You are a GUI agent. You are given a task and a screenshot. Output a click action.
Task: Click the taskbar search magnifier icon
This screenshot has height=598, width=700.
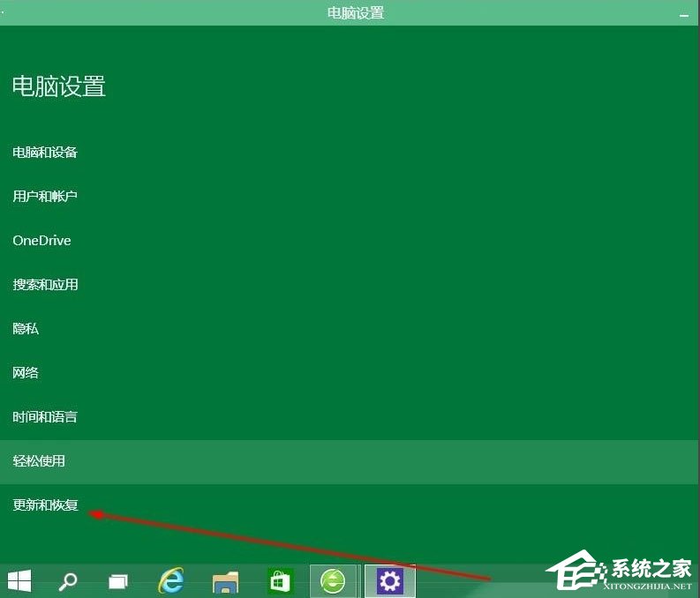[68, 581]
